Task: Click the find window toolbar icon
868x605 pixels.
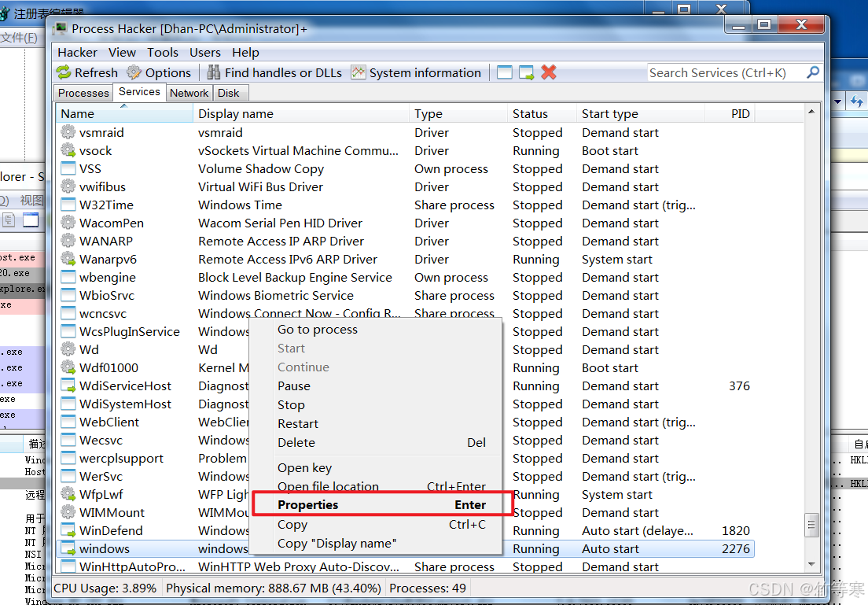Action: click(504, 72)
